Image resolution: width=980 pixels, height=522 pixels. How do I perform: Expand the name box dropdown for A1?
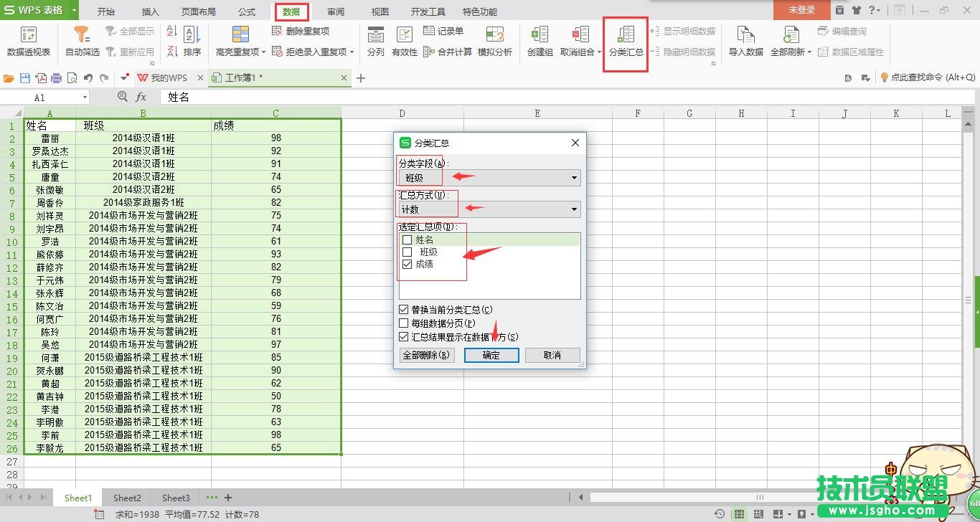pyautogui.click(x=85, y=98)
